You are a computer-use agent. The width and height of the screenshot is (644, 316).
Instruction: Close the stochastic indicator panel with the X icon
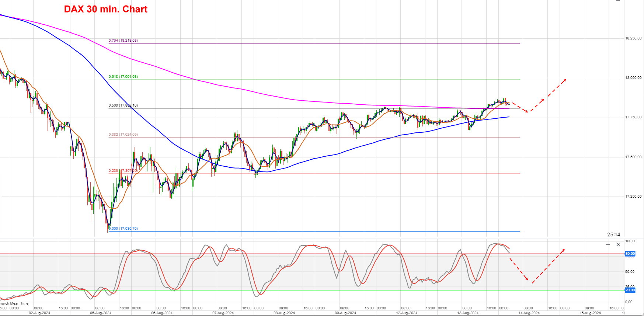point(618,244)
